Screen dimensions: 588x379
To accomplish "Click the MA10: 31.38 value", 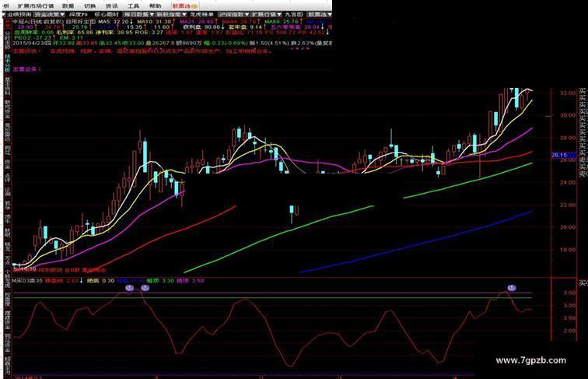I will pyautogui.click(x=152, y=22).
